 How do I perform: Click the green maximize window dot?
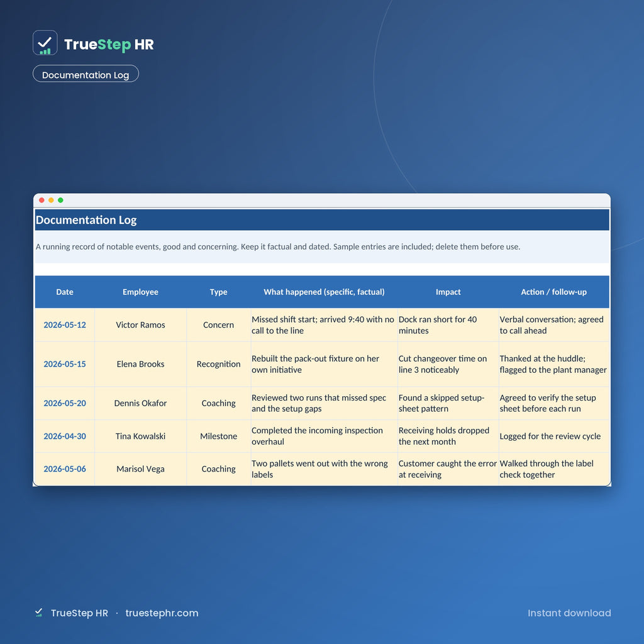tap(60, 200)
